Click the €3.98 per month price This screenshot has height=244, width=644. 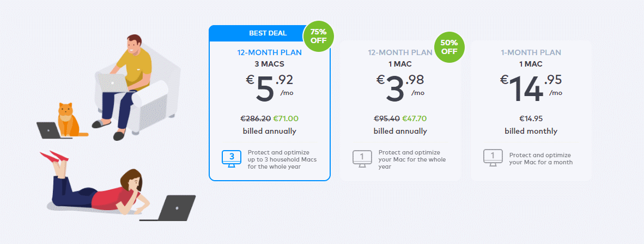pos(400,88)
